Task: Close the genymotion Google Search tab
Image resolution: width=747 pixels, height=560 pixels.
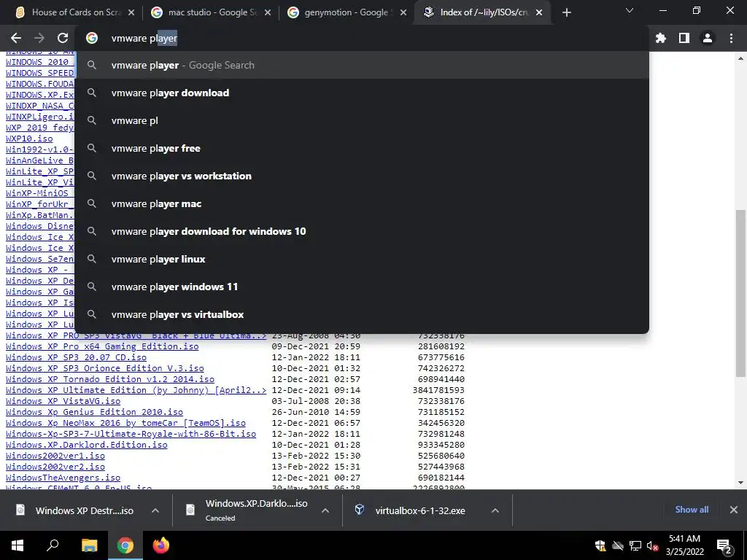Action: click(x=403, y=12)
